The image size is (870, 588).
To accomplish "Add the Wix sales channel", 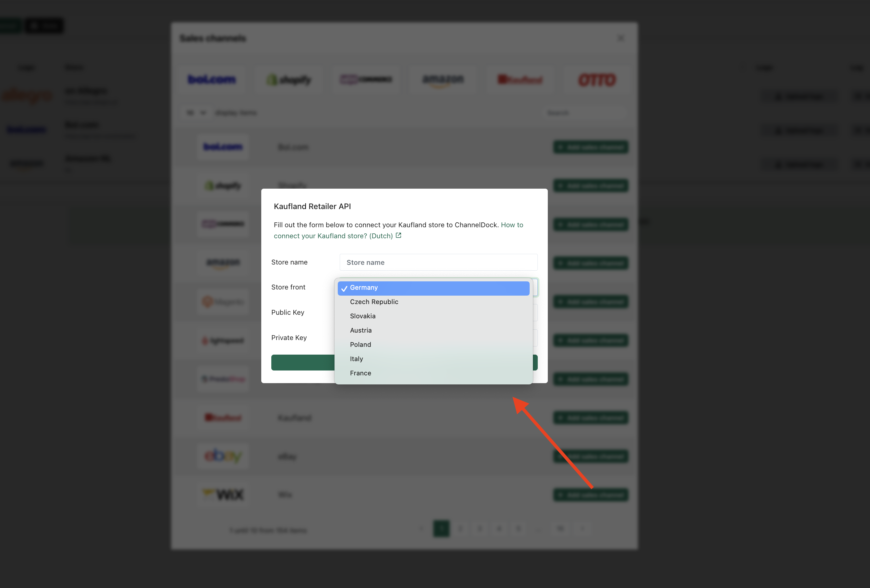I will tap(591, 495).
